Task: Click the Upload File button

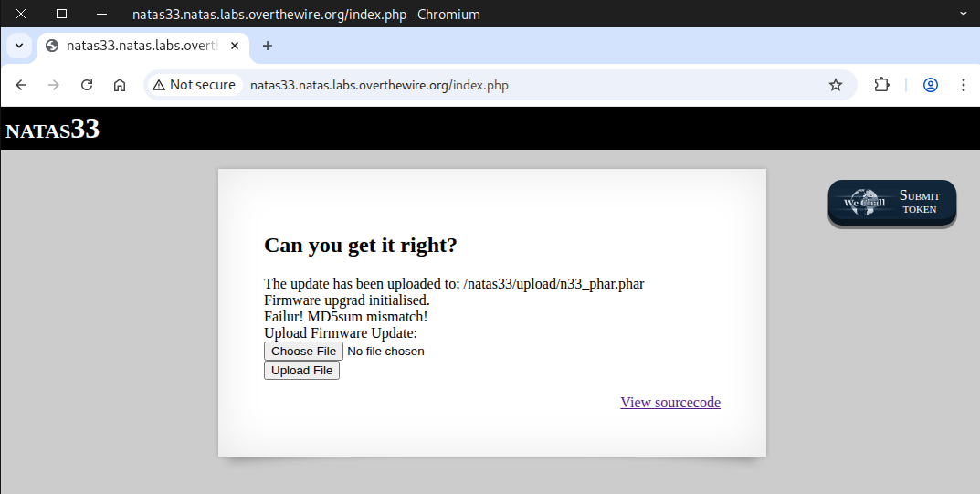Action: tap(301, 371)
